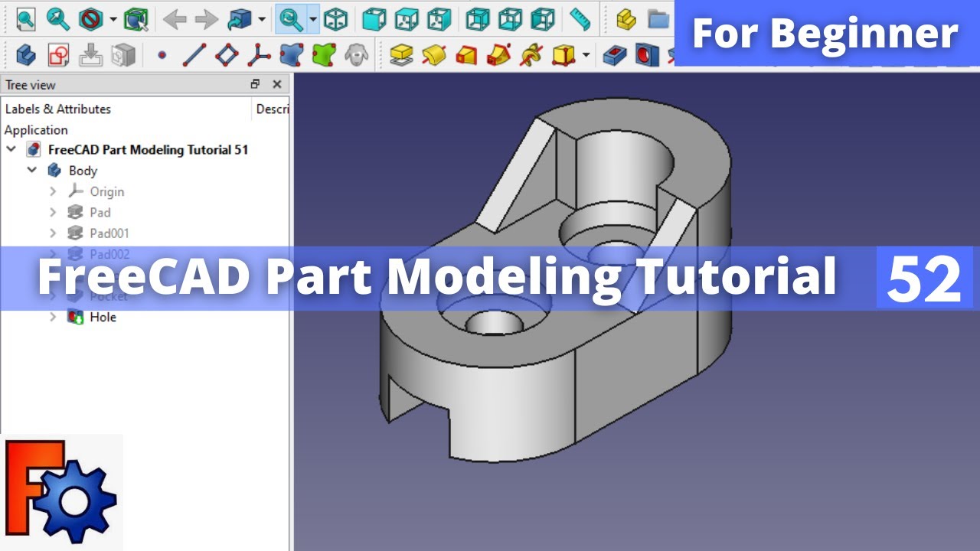Click the Fit Selection magnifier icon

point(58,19)
